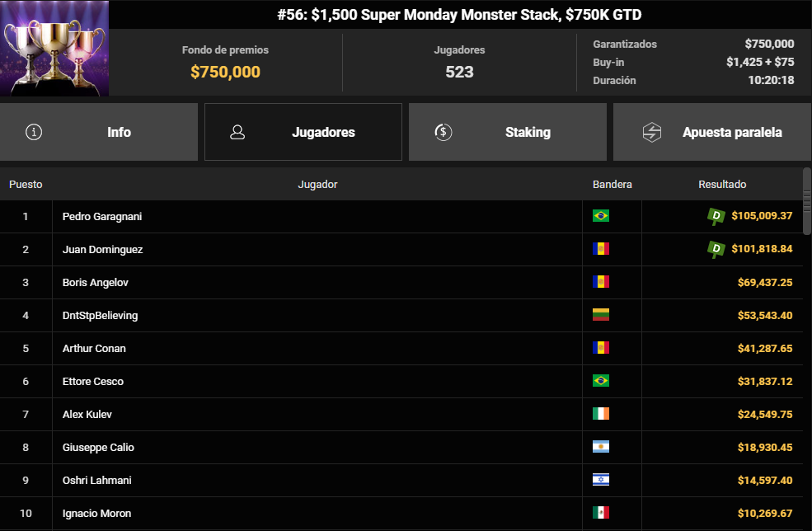Sort by the Resultado column header
Screen dimensions: 812x531
[x=722, y=185]
